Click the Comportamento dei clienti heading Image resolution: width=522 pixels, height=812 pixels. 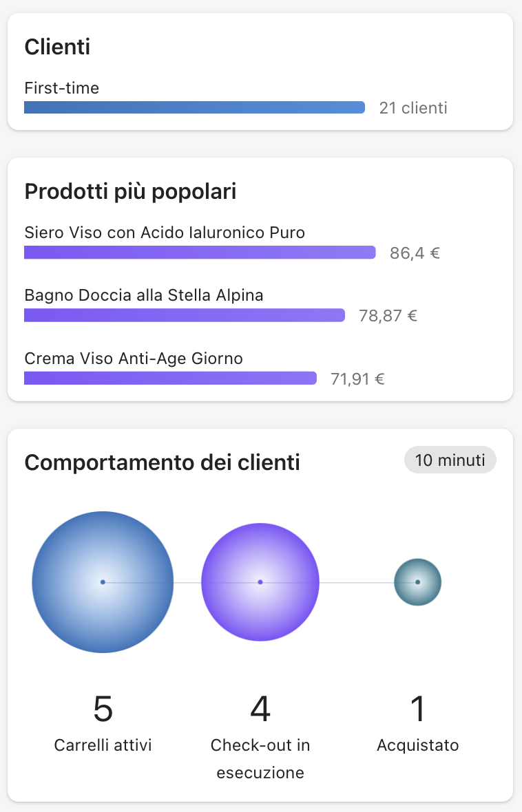click(162, 463)
